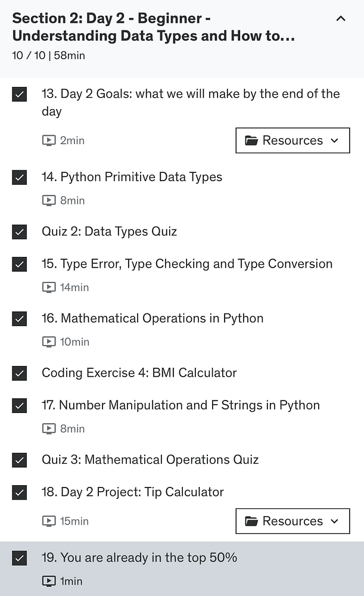Click video icon under Number Manipulation lecture
Image resolution: width=364 pixels, height=596 pixels.
click(x=49, y=429)
